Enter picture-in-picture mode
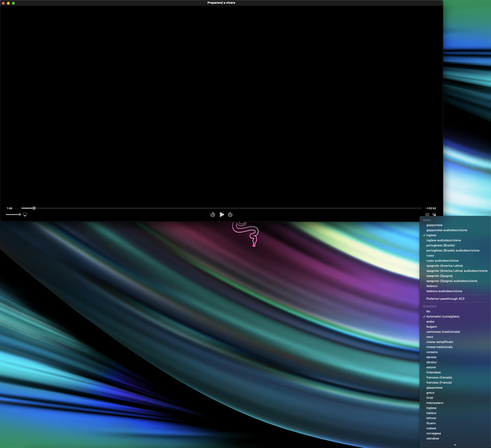 (x=434, y=215)
